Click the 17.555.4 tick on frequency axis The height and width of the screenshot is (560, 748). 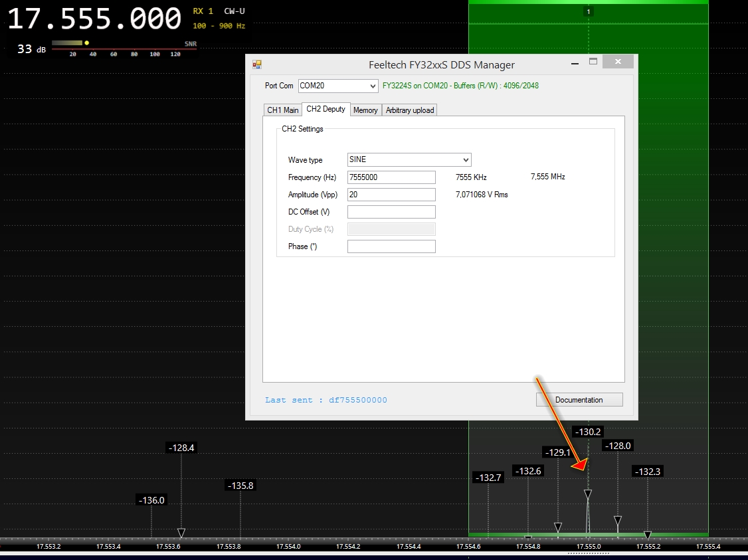point(708,547)
